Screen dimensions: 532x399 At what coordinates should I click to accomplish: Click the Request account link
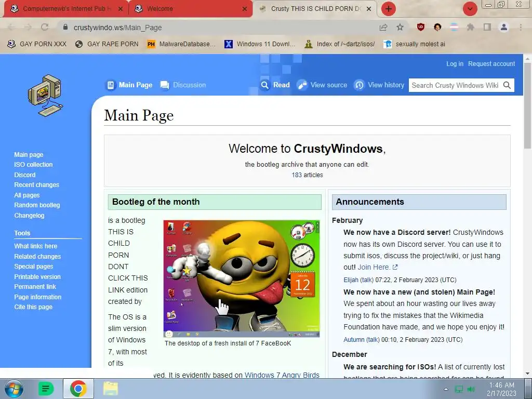(x=491, y=64)
